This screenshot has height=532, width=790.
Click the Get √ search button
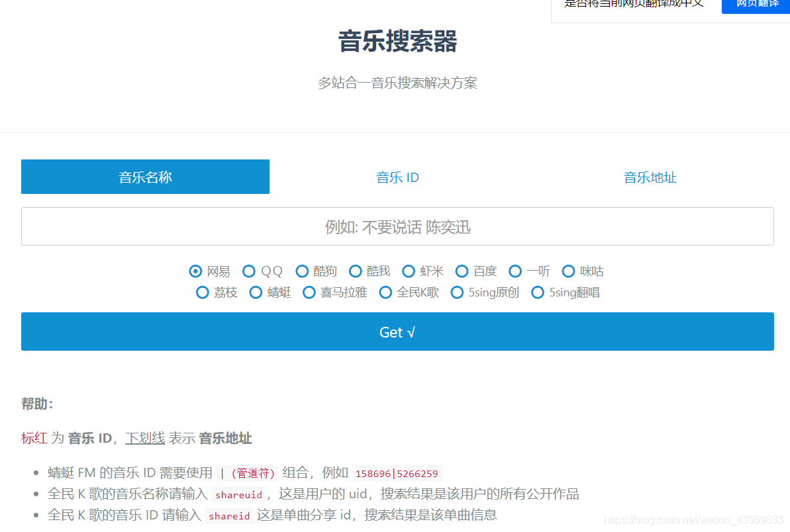[397, 332]
